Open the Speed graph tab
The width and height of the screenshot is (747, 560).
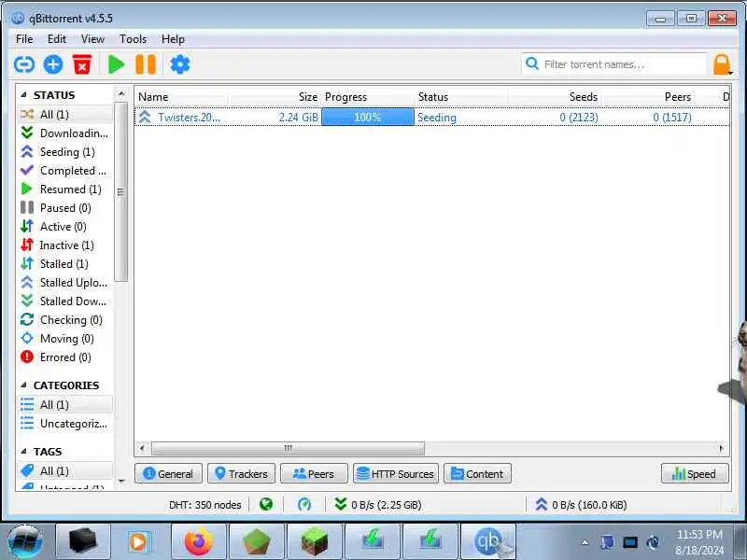695,474
